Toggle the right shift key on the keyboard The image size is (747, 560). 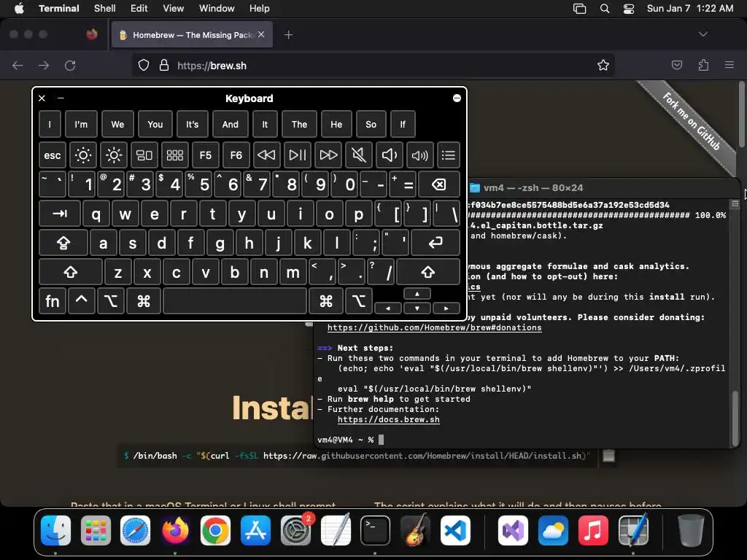pyautogui.click(x=427, y=273)
